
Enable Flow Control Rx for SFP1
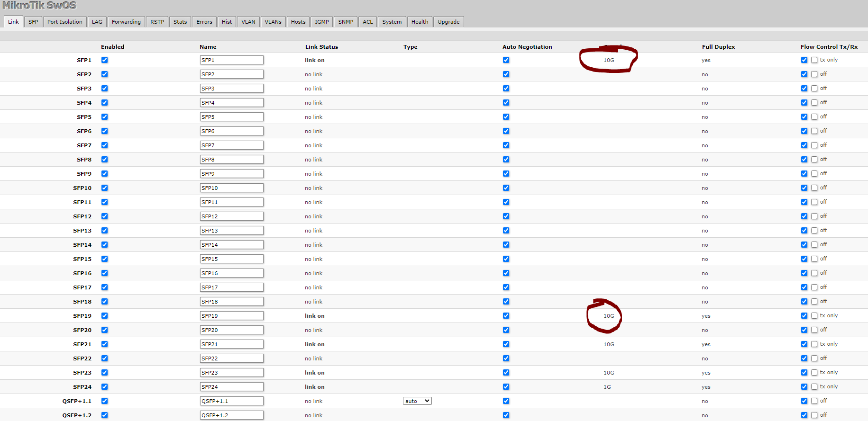coord(814,60)
